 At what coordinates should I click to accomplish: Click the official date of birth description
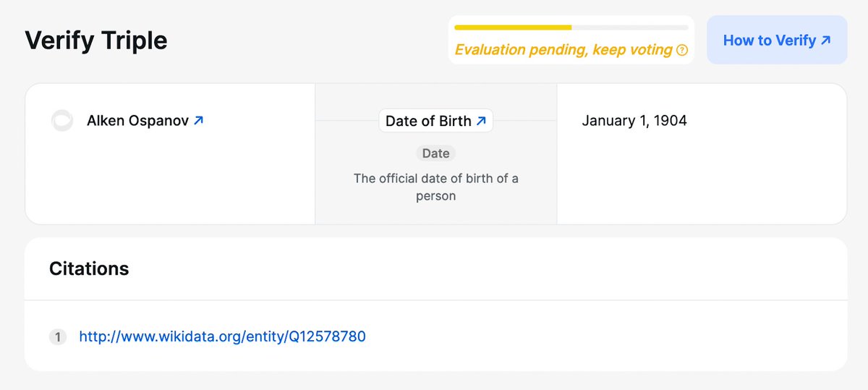pyautogui.click(x=435, y=187)
